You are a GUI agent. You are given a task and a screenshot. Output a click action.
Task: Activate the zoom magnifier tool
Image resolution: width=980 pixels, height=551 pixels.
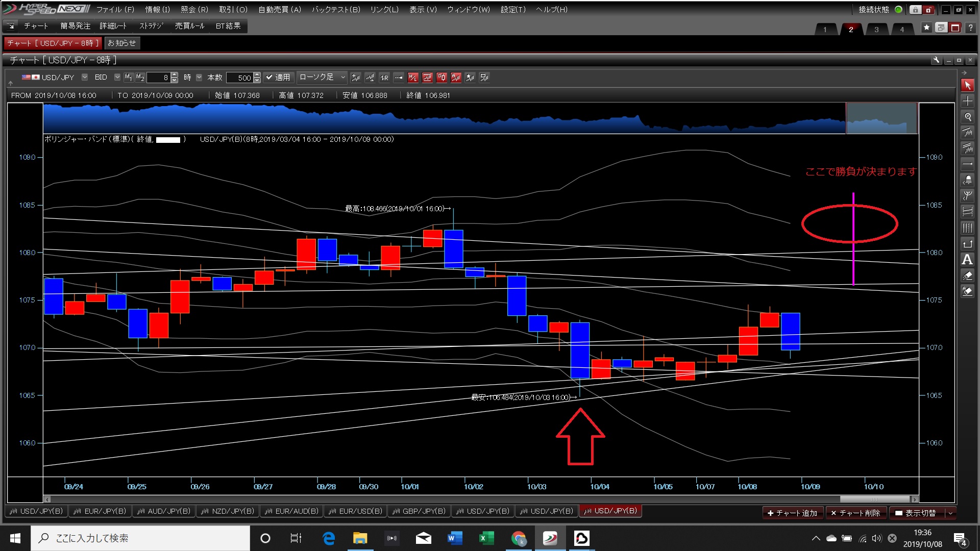967,117
